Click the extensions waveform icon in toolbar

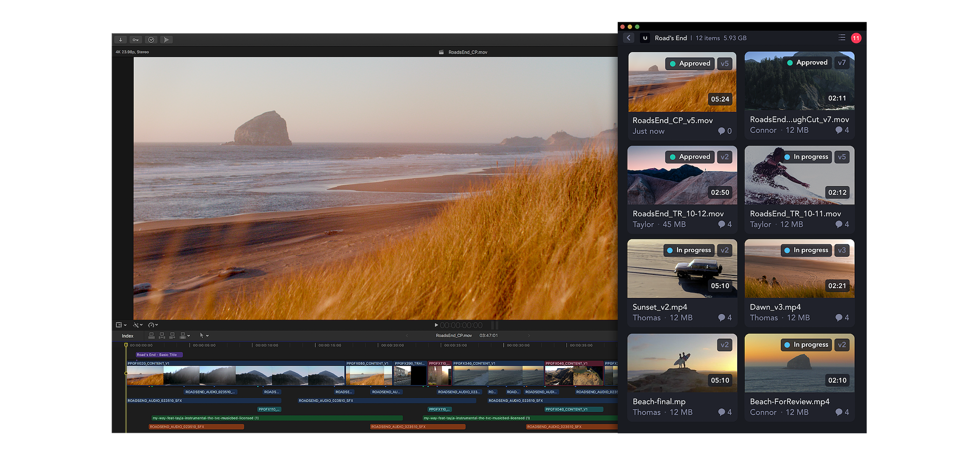point(166,40)
